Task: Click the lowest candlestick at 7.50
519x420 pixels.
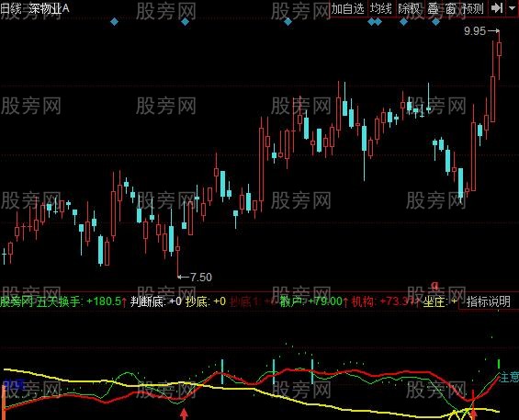Action: [x=177, y=256]
